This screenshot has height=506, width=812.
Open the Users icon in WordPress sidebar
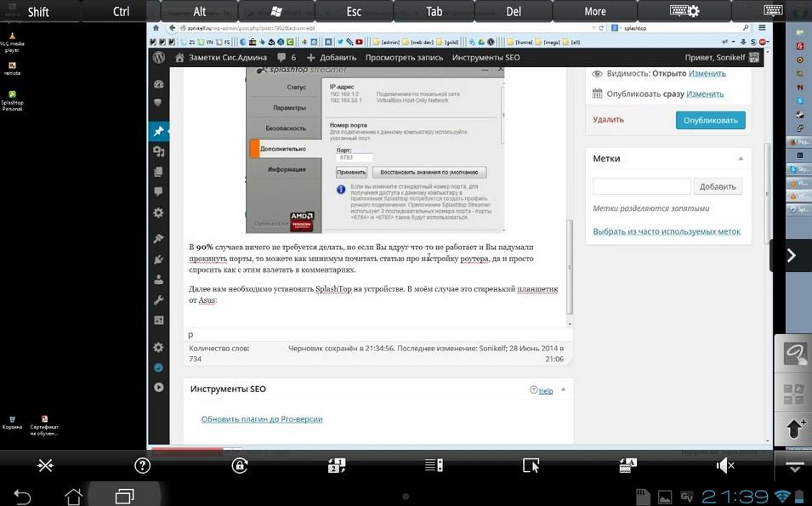(158, 280)
